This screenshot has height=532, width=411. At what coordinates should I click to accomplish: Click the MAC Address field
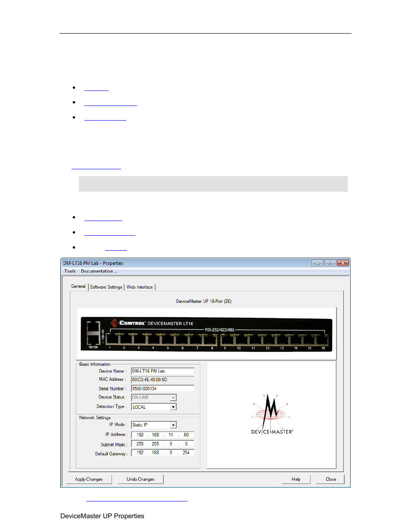pos(162,380)
